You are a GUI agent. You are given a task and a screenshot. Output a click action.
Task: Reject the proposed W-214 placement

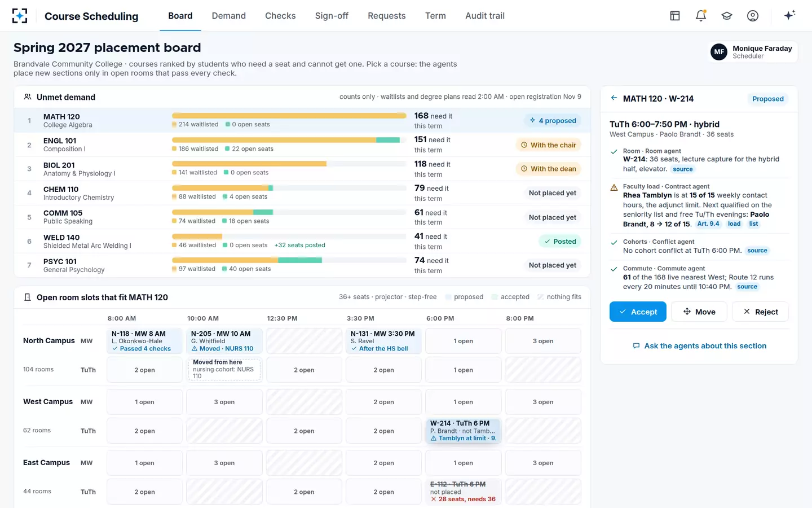point(760,312)
